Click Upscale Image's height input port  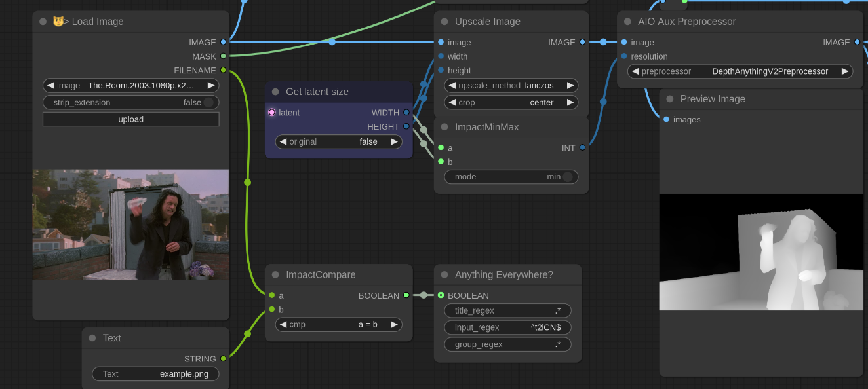tap(441, 70)
